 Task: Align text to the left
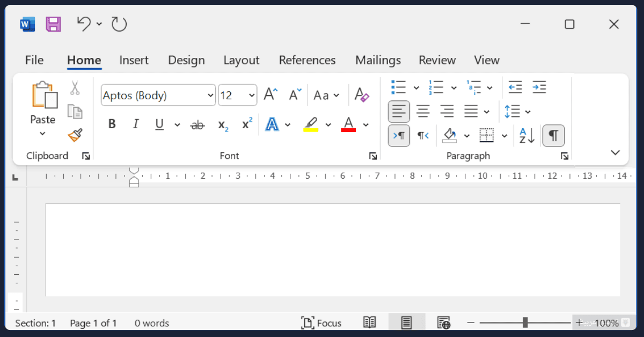tap(399, 111)
